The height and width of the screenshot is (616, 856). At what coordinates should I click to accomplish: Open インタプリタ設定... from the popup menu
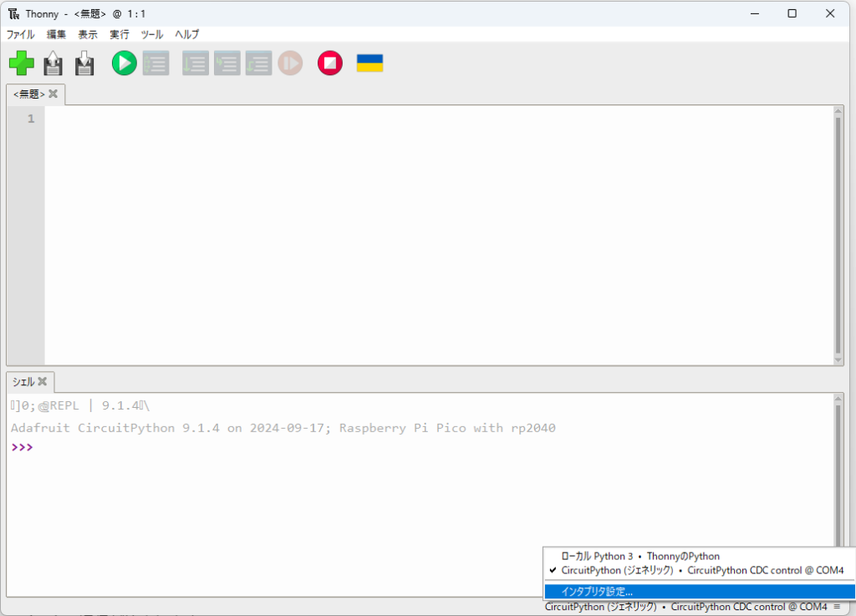tap(700, 592)
